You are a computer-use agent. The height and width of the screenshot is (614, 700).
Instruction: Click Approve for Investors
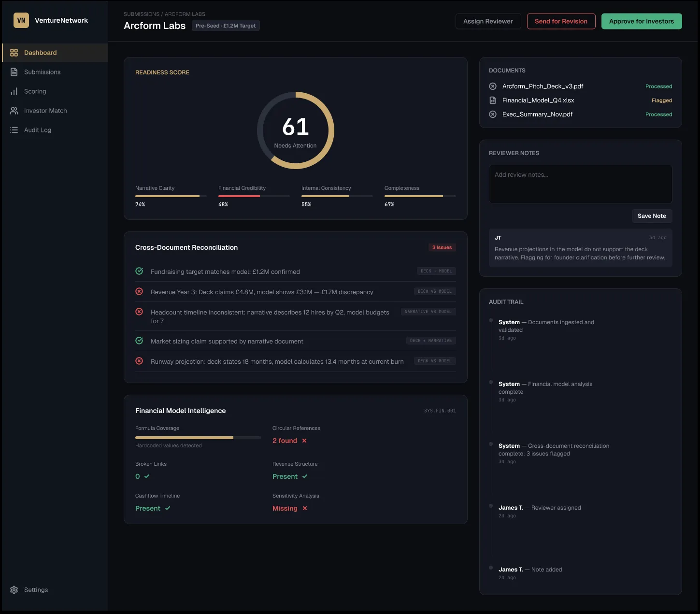(642, 21)
